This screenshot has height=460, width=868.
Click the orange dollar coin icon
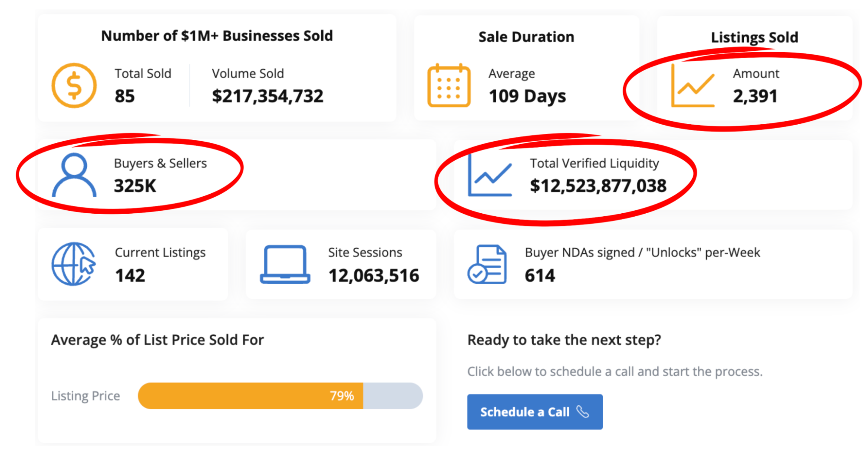(74, 86)
